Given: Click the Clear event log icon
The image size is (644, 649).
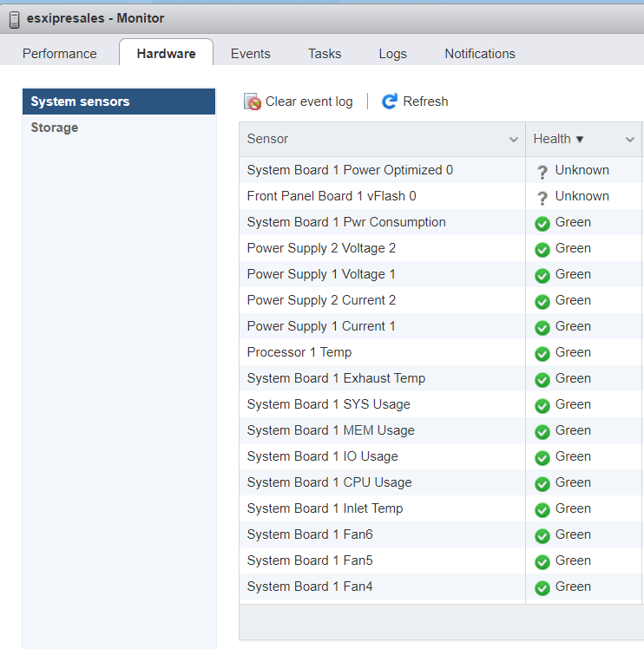Looking at the screenshot, I should click(253, 102).
